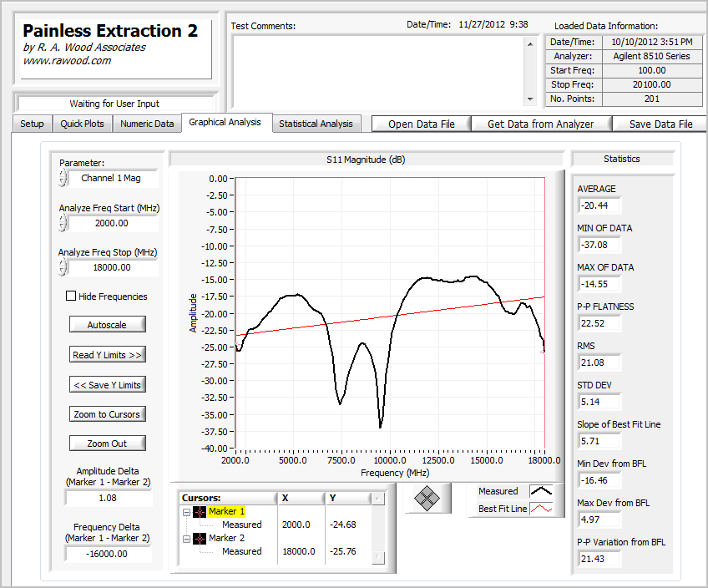Click the P-P Variation from BFL value
708x588 pixels.
[599, 559]
